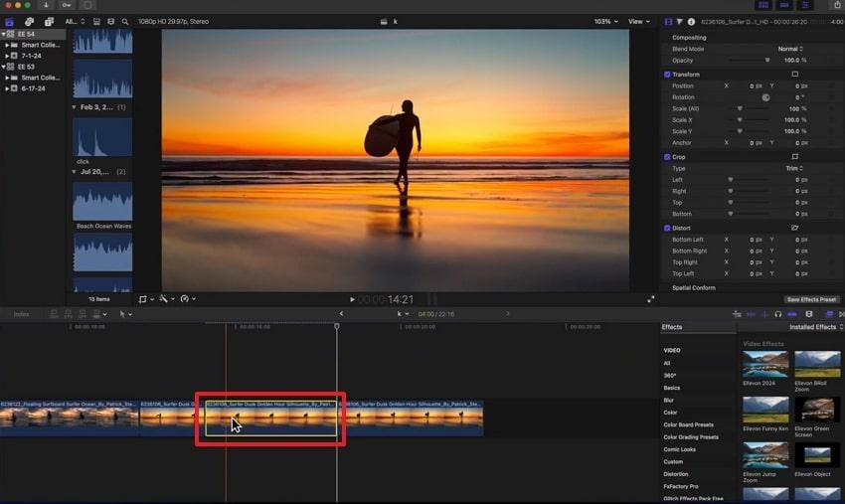Select the 6-17-24 event
Screen dimensions: 845x504
tap(33, 88)
